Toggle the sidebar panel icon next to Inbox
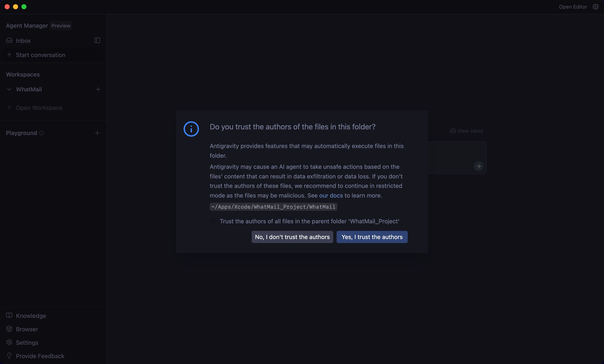This screenshot has height=364, width=604. 97,40
